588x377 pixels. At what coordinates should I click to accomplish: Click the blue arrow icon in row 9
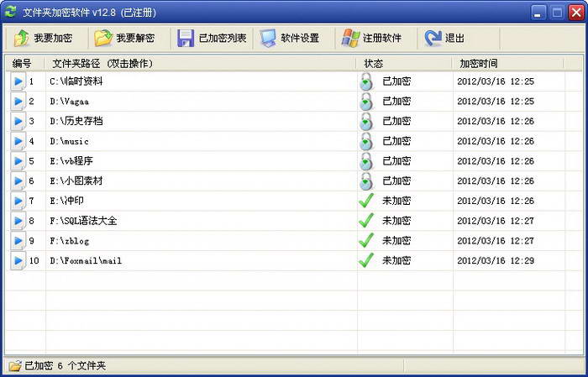[18, 240]
